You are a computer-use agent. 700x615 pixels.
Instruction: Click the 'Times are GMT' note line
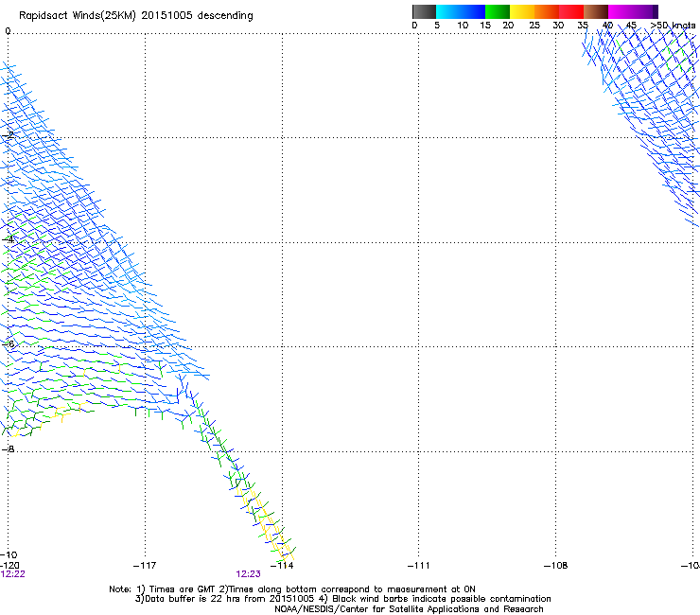point(292,589)
